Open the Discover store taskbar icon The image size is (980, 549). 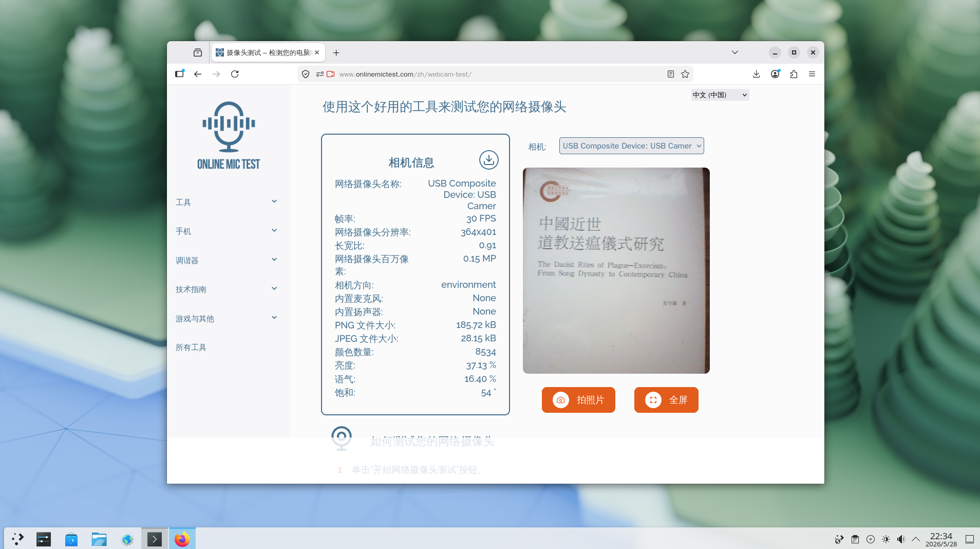(x=71, y=539)
